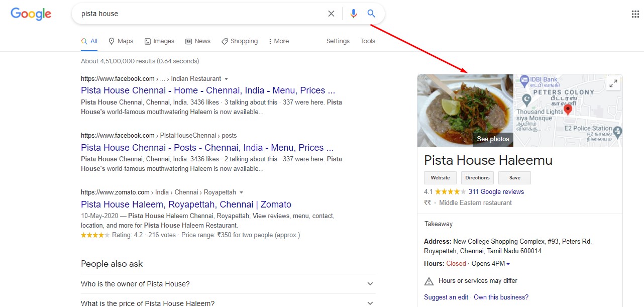644x307 pixels.
Task: Click the Website button
Action: click(441, 178)
